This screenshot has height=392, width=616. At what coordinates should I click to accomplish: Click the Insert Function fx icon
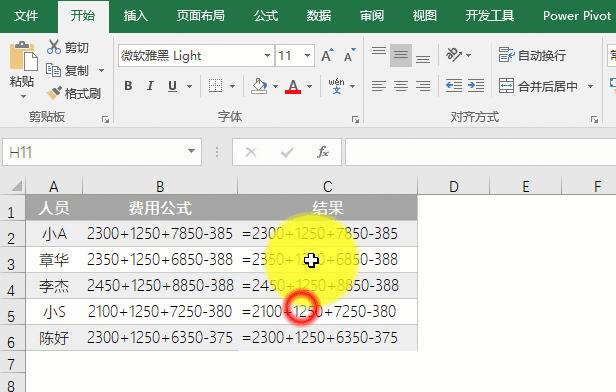click(323, 152)
